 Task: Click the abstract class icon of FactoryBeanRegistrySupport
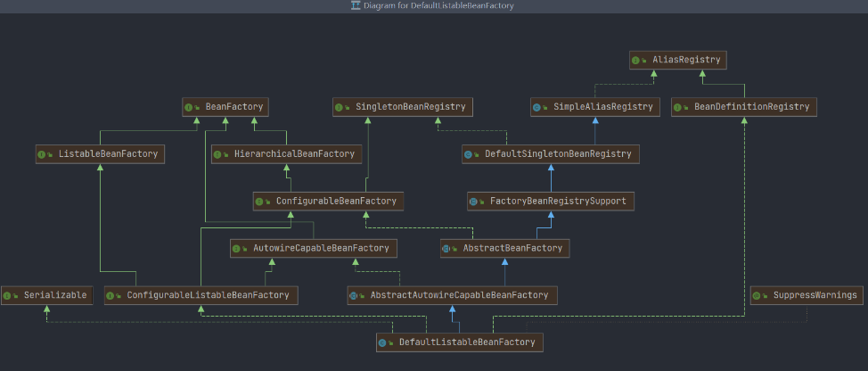(x=473, y=202)
